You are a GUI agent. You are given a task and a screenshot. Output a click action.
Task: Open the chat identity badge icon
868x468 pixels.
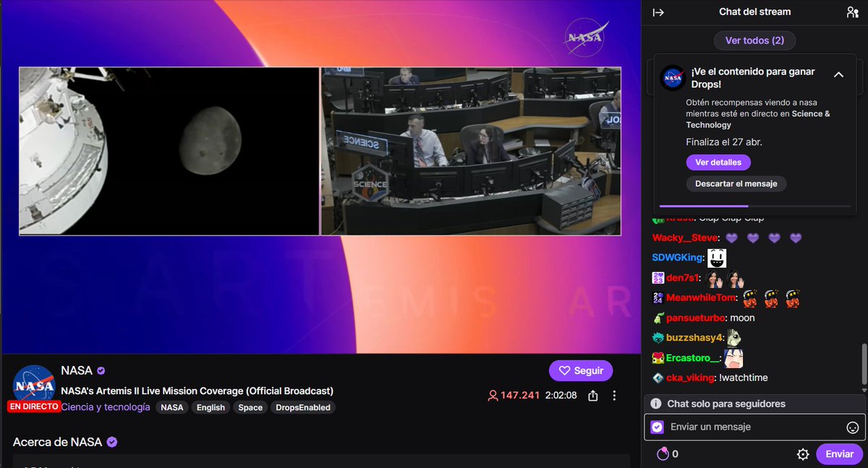(657, 427)
